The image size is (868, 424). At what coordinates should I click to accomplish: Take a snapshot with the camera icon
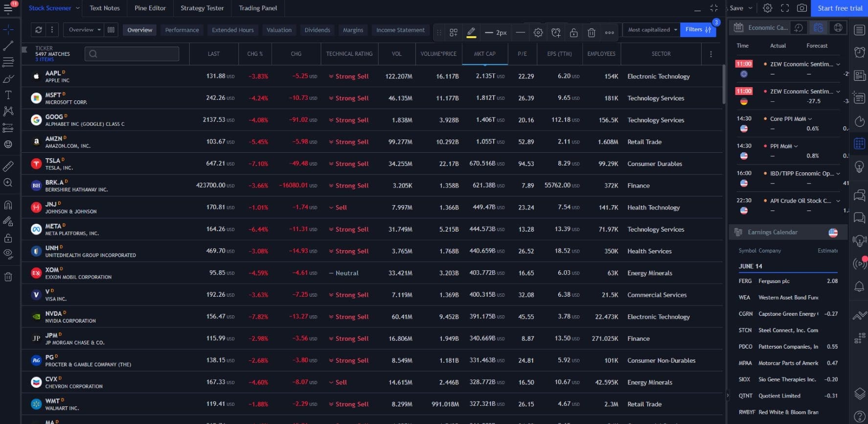click(802, 8)
